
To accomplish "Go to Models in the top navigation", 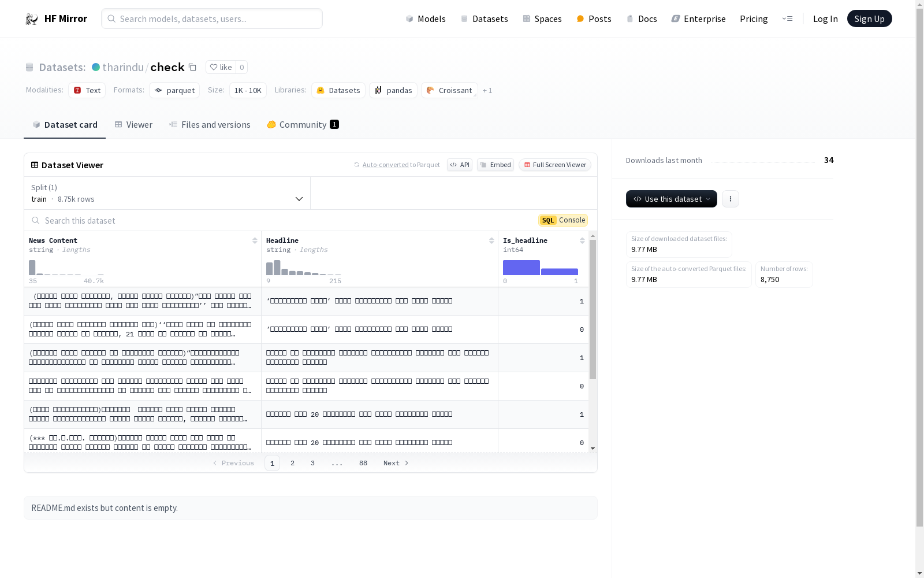I will [426, 18].
